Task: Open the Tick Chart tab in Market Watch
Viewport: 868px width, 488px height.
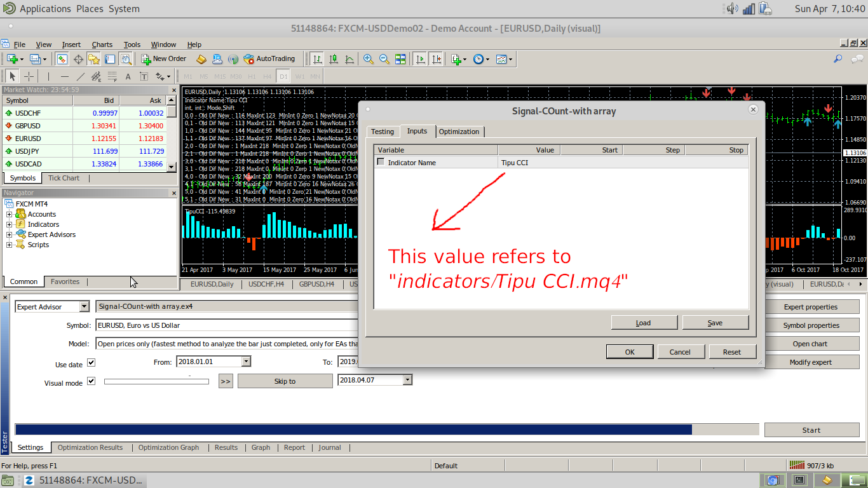Action: [64, 178]
